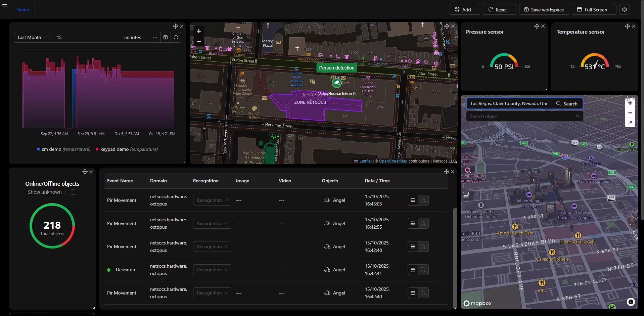Open the chart more-options ellipsis
Image resolution: width=644 pixels, height=316 pixels.
pyautogui.click(x=155, y=37)
